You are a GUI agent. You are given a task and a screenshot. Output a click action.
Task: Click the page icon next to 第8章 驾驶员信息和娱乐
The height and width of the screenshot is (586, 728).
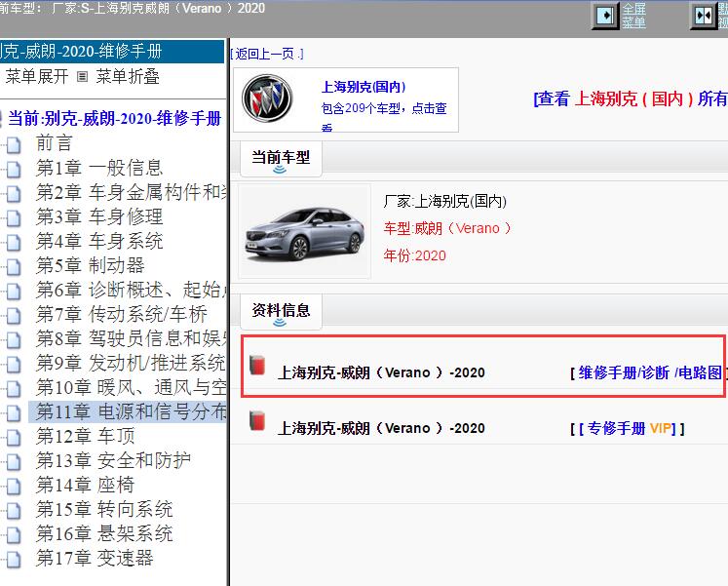[x=14, y=340]
